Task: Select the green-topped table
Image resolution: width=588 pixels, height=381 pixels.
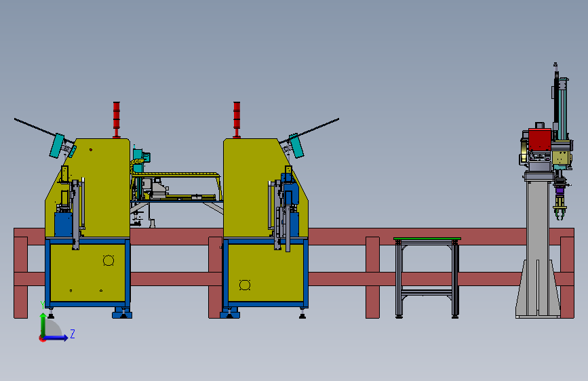Action: point(427,277)
